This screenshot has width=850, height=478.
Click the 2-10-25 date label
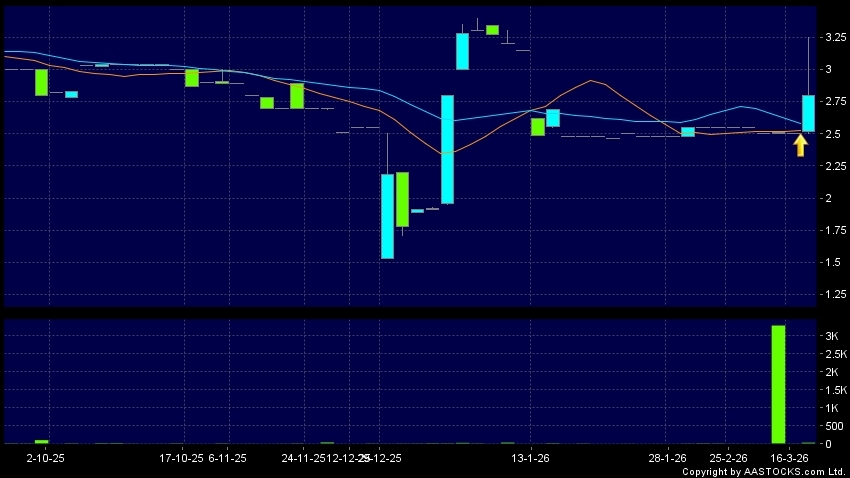[x=45, y=458]
